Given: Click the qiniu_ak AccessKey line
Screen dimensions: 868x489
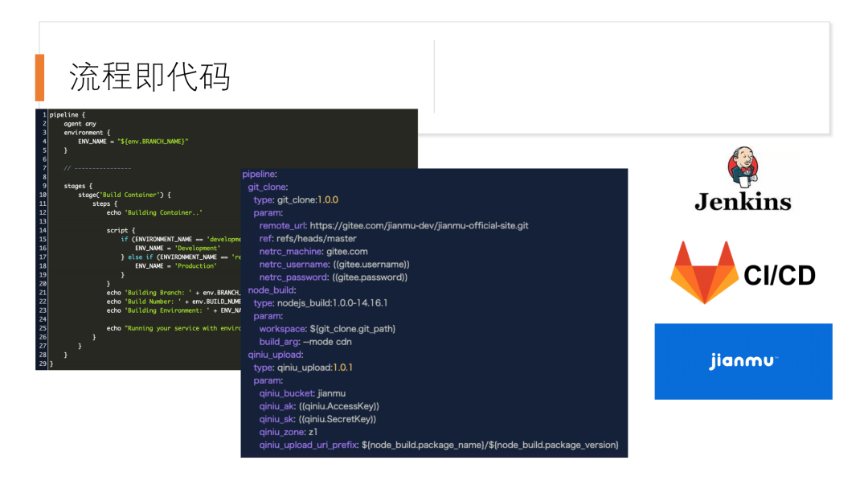Looking at the screenshot, I should [x=319, y=406].
